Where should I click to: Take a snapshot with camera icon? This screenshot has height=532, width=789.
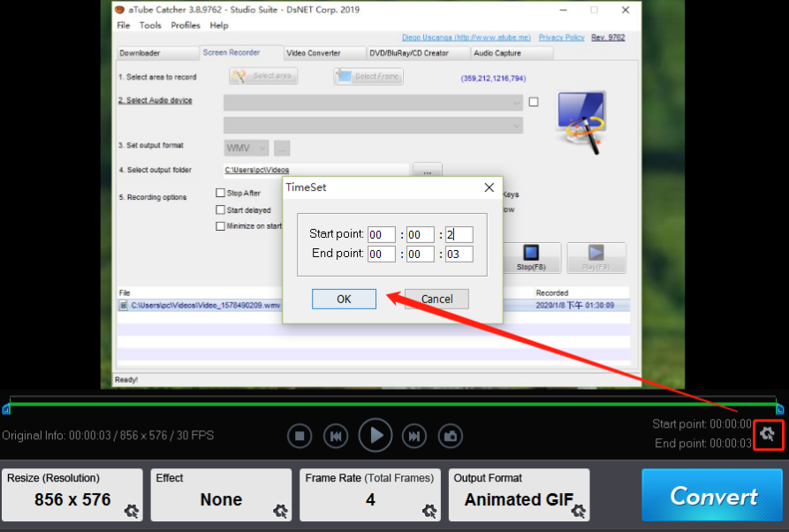[451, 436]
